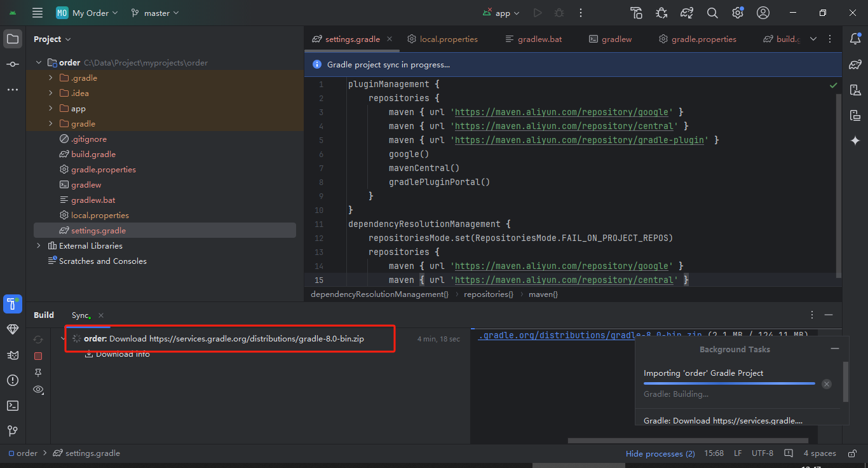Close the settings.gradle tab
This screenshot has height=468, width=868.
[x=390, y=39]
